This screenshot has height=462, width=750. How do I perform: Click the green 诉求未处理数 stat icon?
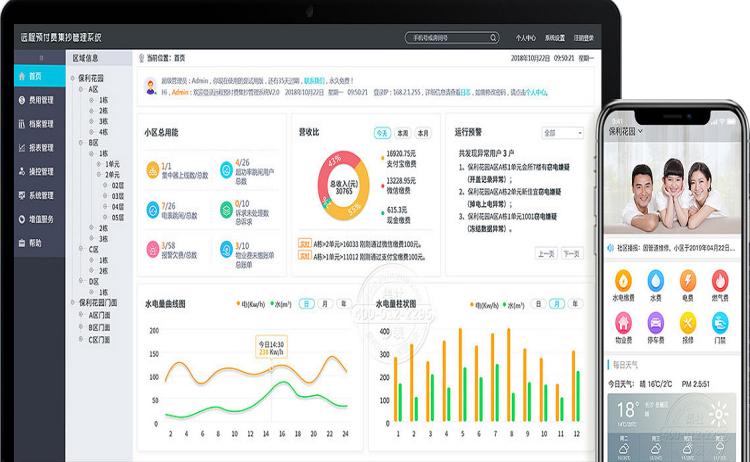[226, 210]
